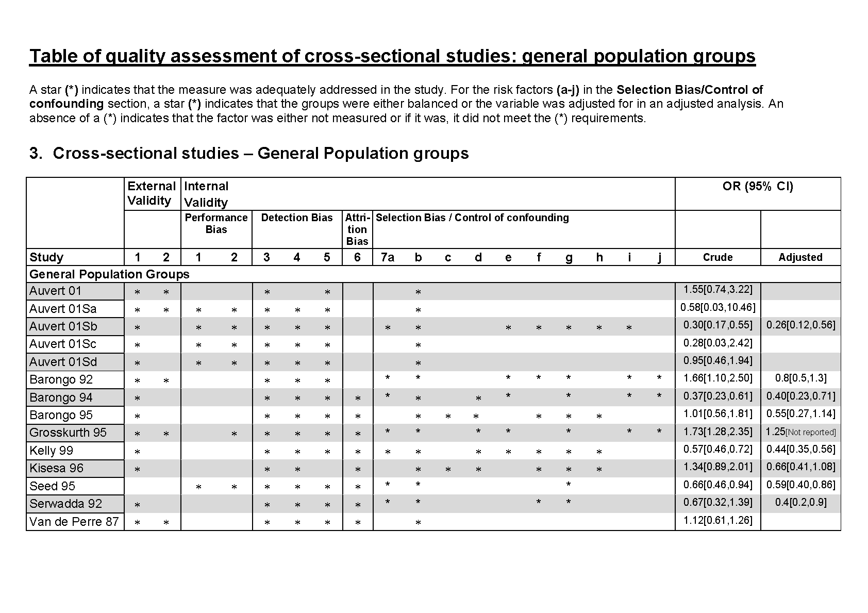Click the Van de Perre 87 study name
Image resolution: width=868 pixels, height=613 pixels.
pos(74,522)
